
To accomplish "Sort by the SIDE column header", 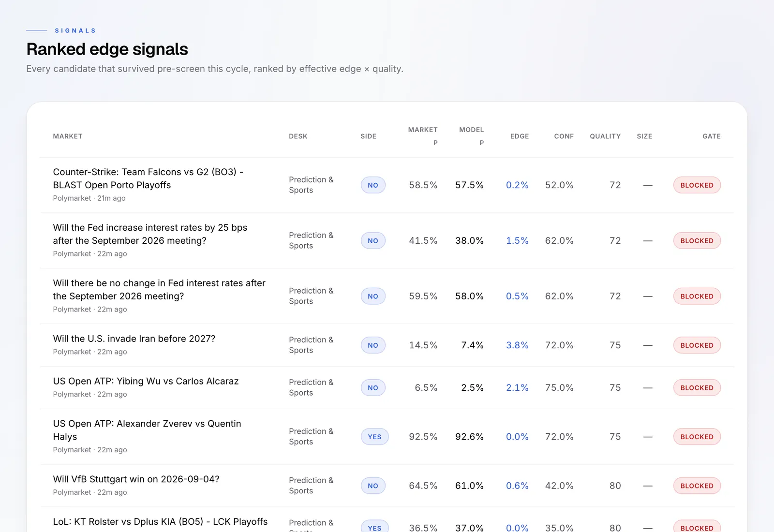I will pos(368,136).
